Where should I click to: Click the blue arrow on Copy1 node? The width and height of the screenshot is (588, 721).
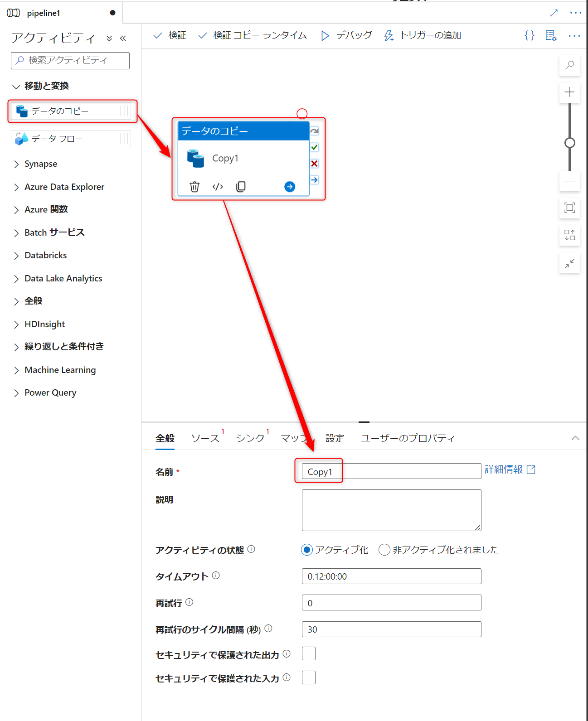tap(290, 187)
